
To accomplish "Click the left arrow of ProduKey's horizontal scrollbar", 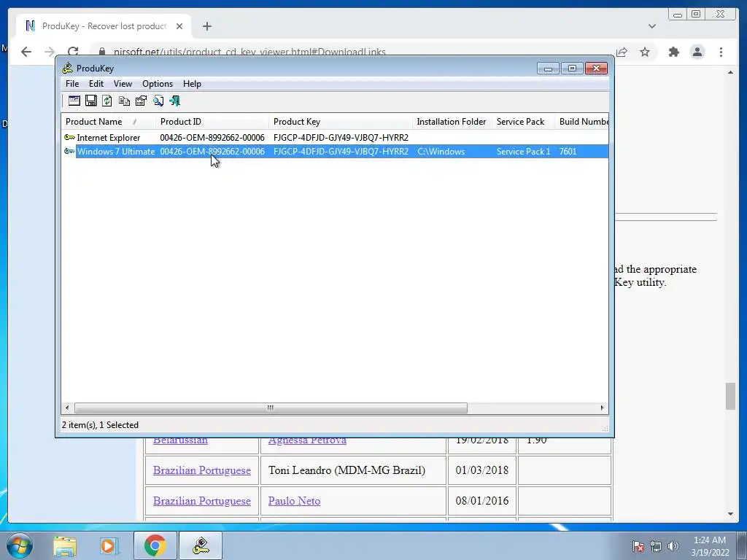I will coord(67,408).
